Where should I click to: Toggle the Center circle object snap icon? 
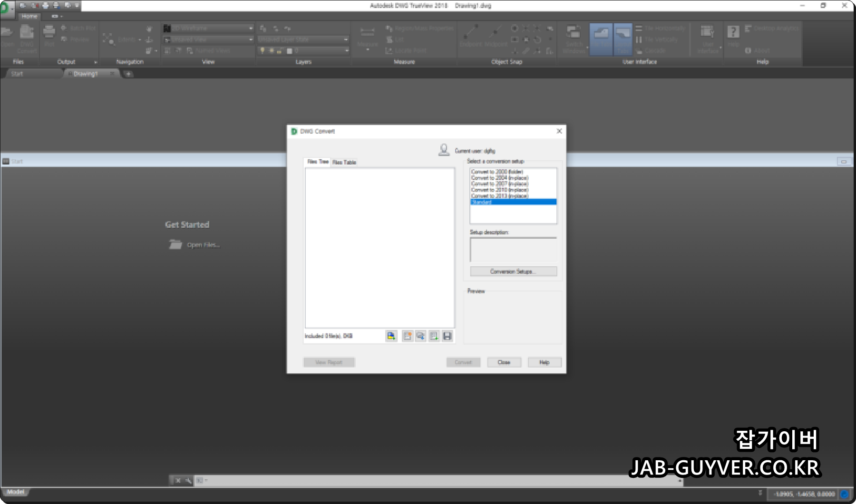tap(515, 29)
